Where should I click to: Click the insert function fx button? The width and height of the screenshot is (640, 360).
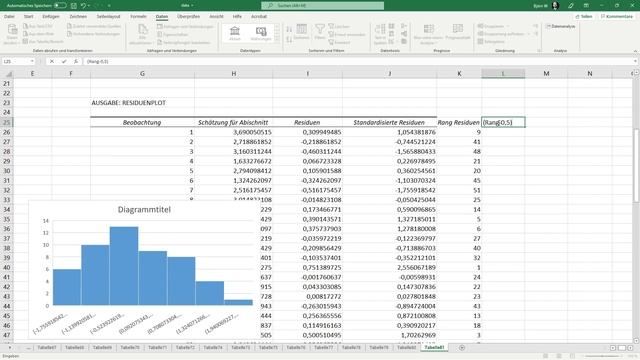(x=76, y=61)
